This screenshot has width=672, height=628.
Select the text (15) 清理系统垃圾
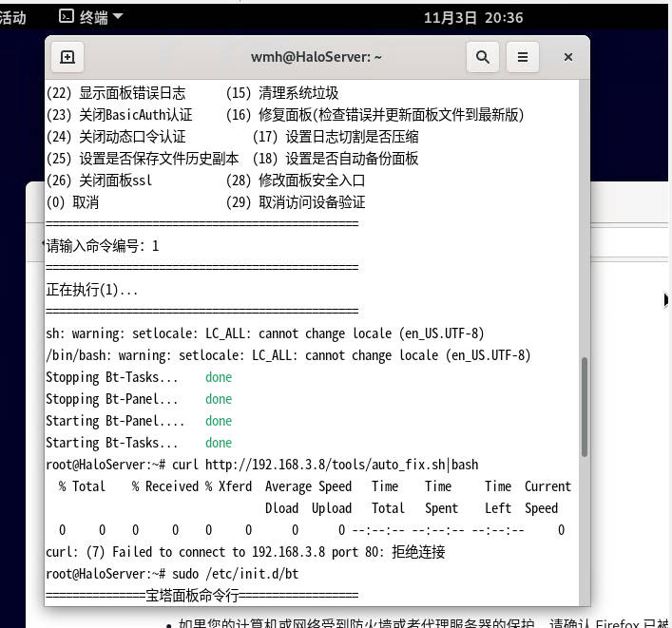[x=282, y=93]
